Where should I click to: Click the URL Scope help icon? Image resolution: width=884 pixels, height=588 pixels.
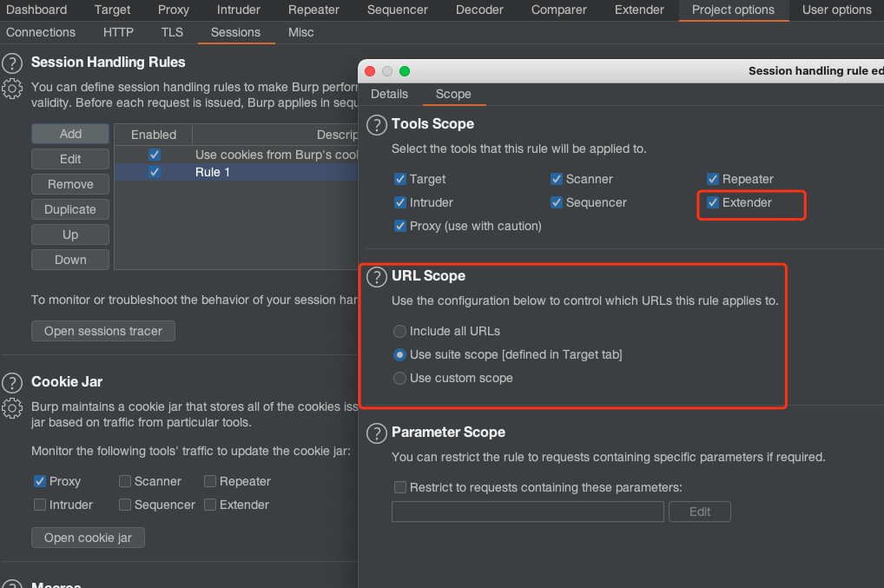click(376, 277)
